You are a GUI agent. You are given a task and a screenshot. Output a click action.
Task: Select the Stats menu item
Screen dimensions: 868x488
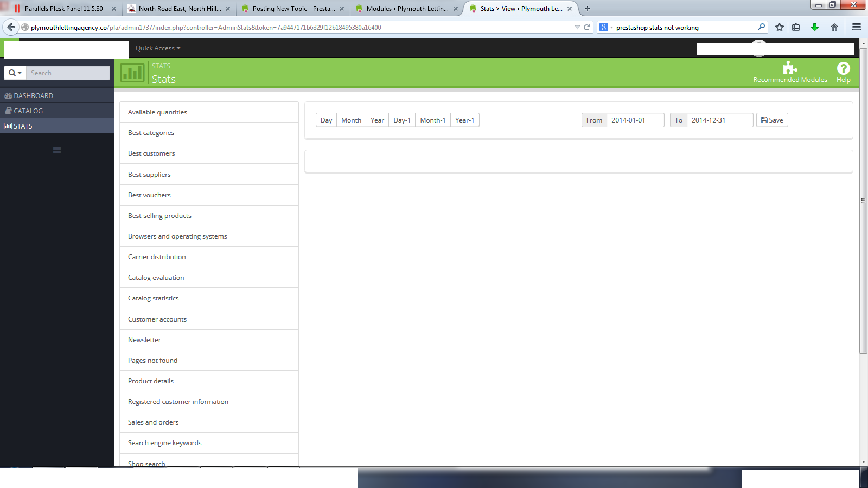coord(57,126)
